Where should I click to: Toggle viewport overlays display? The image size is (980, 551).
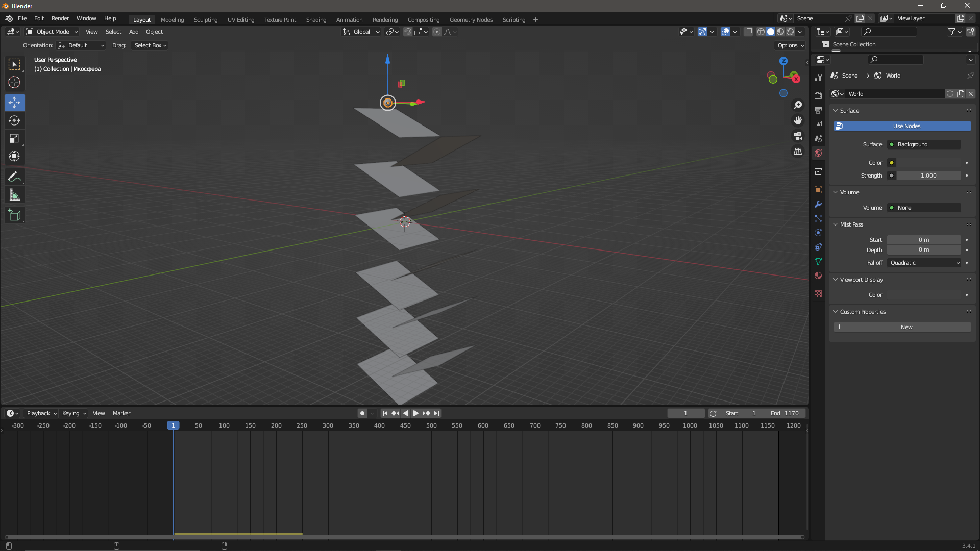pos(725,32)
